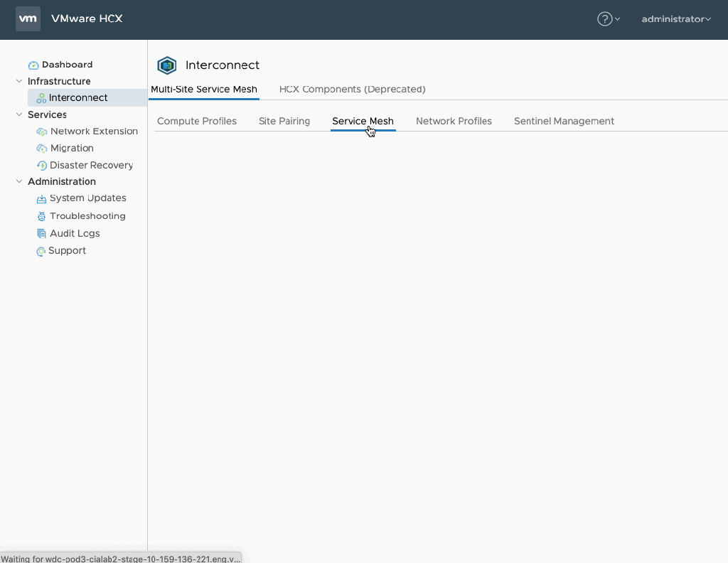Open the Site Pairing tab
This screenshot has height=563, width=728.
coord(284,121)
